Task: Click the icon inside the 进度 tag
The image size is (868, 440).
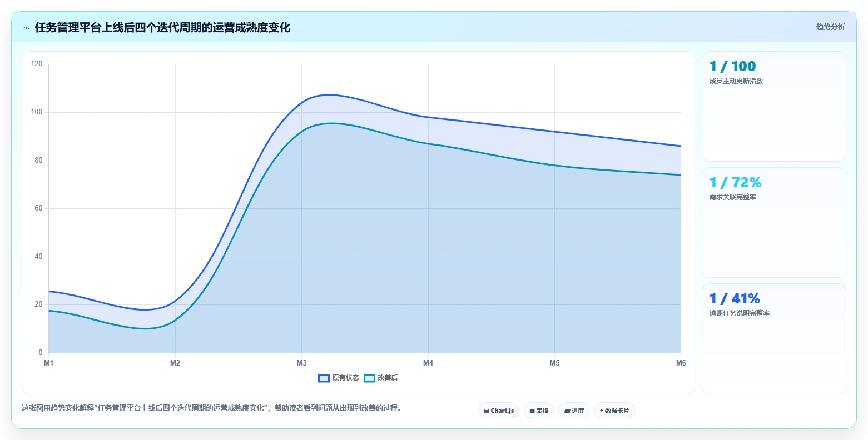Action: [567, 411]
